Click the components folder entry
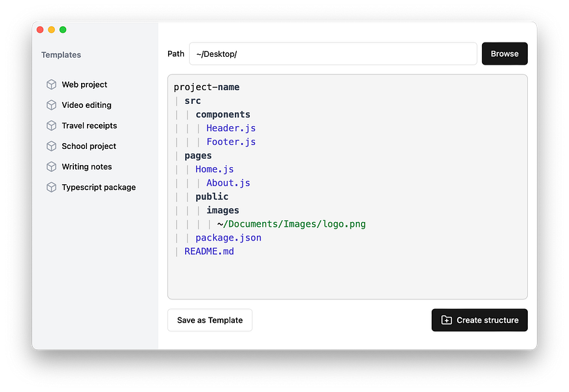The width and height of the screenshot is (569, 392). point(222,114)
